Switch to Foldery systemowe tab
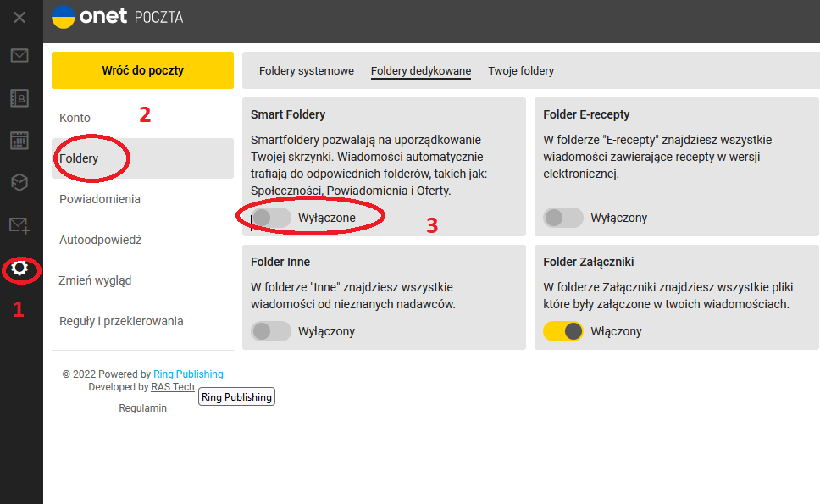The height and width of the screenshot is (504, 820). coord(307,71)
